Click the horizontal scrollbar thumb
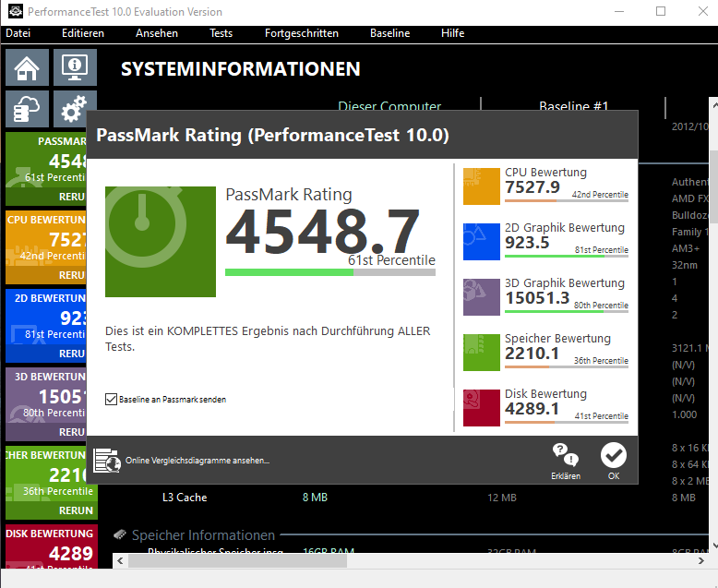 [237, 560]
